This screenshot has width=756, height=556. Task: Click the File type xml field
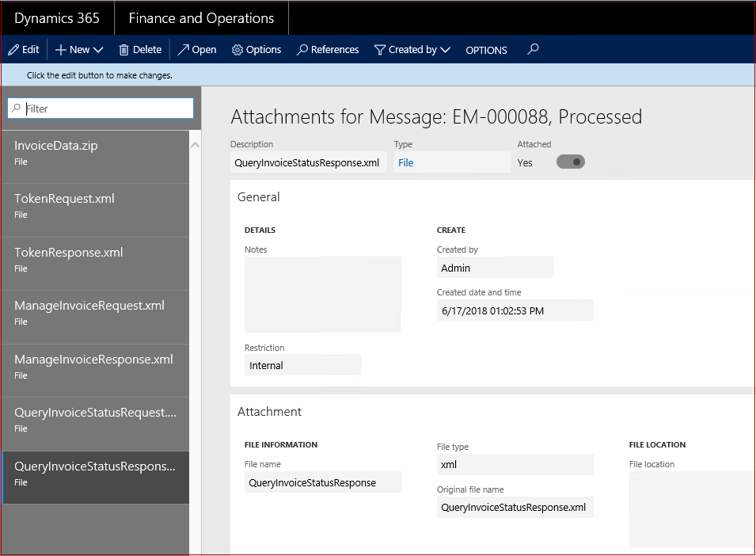click(x=515, y=464)
